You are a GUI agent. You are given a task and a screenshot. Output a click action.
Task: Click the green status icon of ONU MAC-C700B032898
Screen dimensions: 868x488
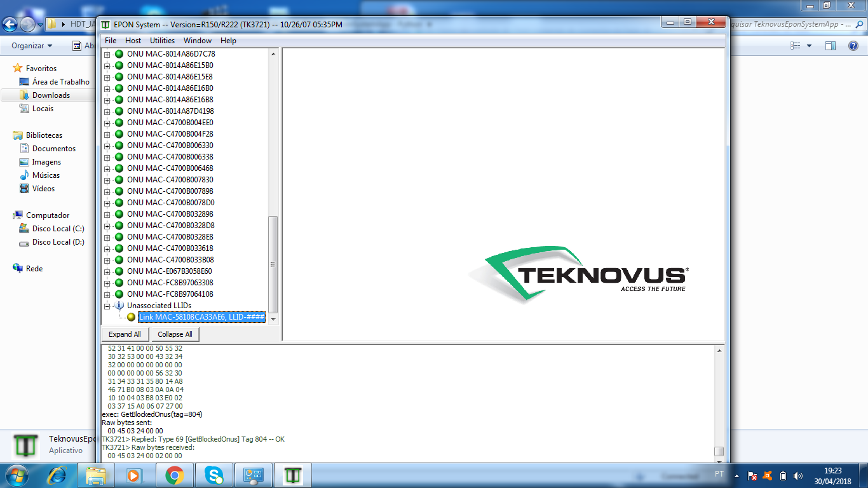tap(119, 214)
